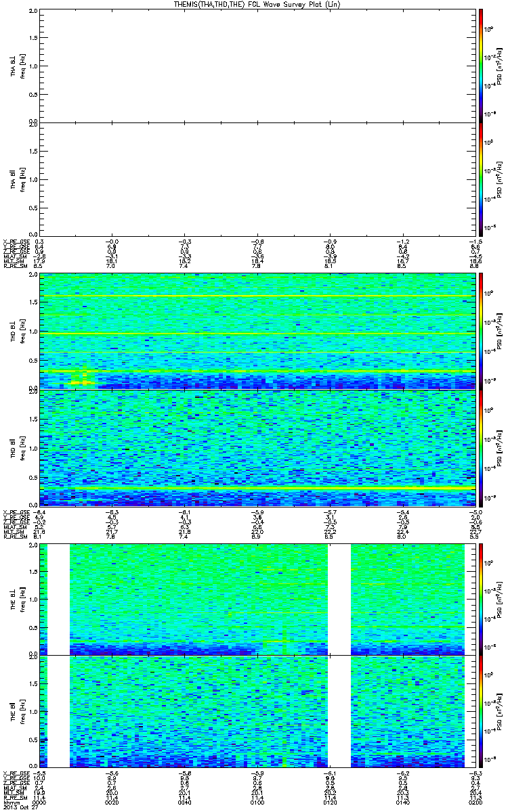This screenshot has height=812, width=508.
Task: Click the empty THA B-perpendicular spectrogram panel
Action: [257, 66]
